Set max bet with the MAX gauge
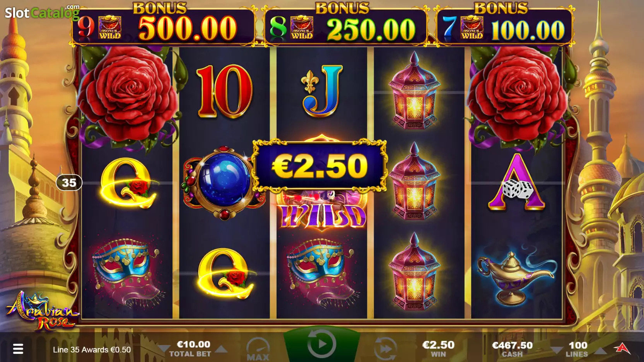Image resolution: width=644 pixels, height=362 pixels. pyautogui.click(x=258, y=349)
